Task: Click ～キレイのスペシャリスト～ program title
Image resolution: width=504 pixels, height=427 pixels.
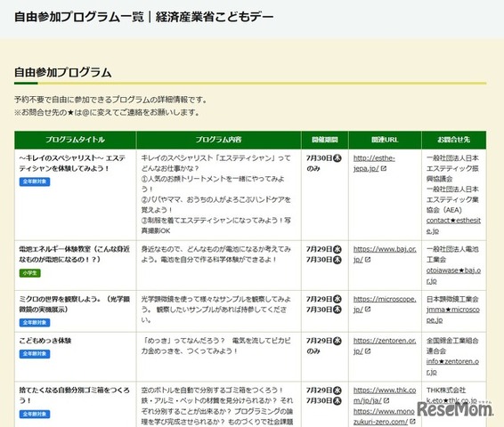Action: (72, 163)
